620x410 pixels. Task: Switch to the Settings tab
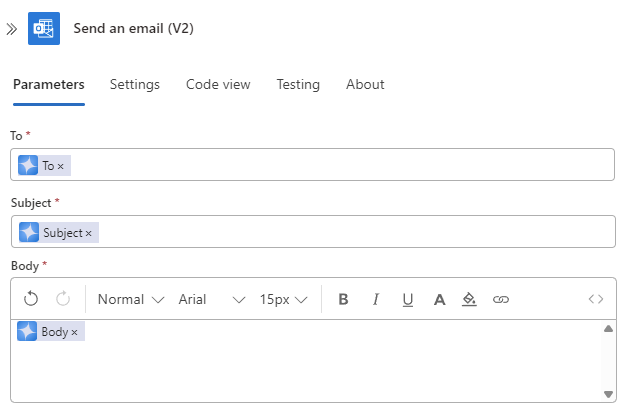click(x=135, y=85)
